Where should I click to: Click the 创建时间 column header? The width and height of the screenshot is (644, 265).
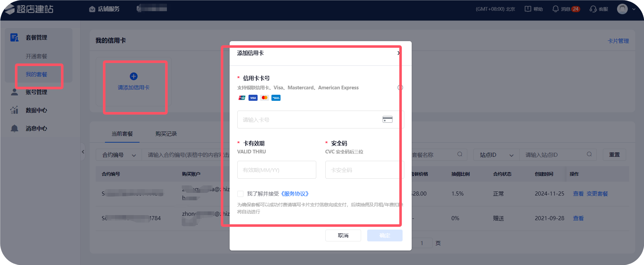pyautogui.click(x=544, y=174)
